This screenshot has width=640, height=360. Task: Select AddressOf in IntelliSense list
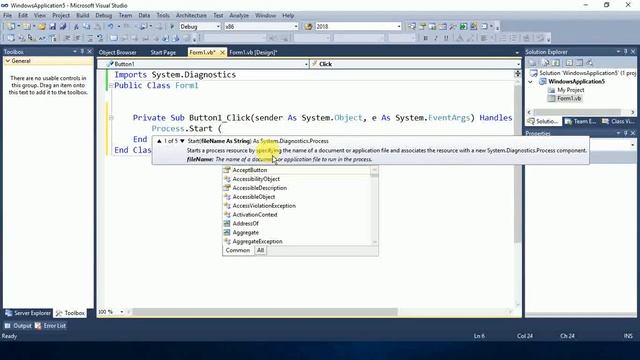[245, 224]
